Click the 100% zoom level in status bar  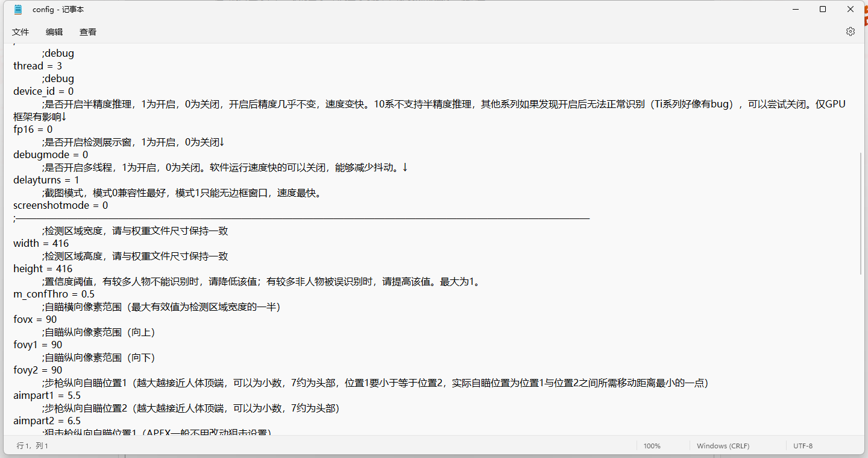tap(652, 446)
